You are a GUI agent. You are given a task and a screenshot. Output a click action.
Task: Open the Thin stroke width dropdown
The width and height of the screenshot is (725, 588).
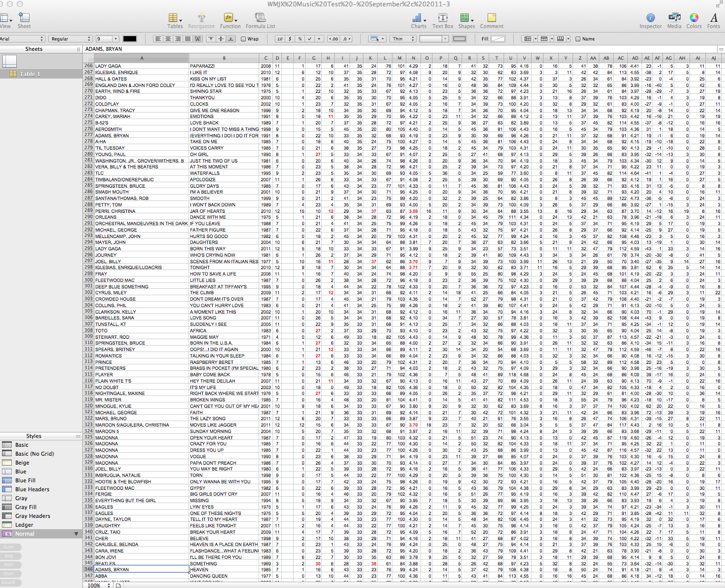[x=402, y=39]
